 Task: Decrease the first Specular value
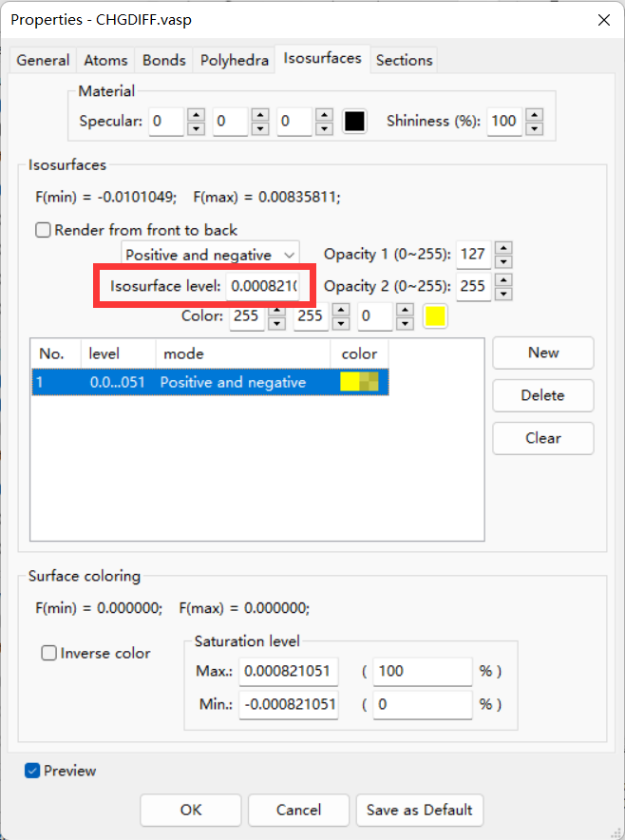point(196,128)
